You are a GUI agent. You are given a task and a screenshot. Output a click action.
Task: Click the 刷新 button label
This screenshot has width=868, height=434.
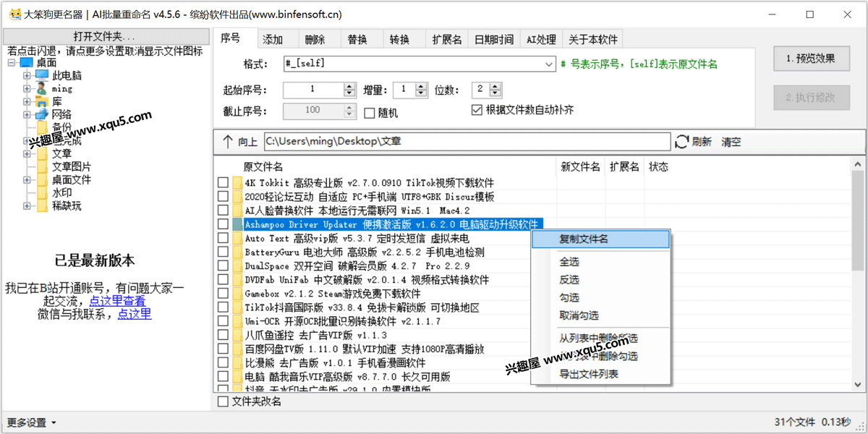pyautogui.click(x=702, y=142)
